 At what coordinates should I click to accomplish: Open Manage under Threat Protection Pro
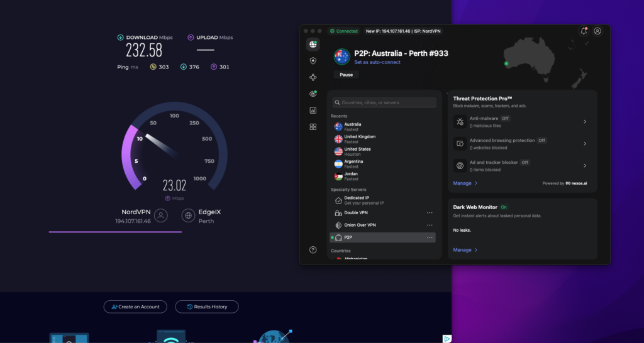click(465, 183)
